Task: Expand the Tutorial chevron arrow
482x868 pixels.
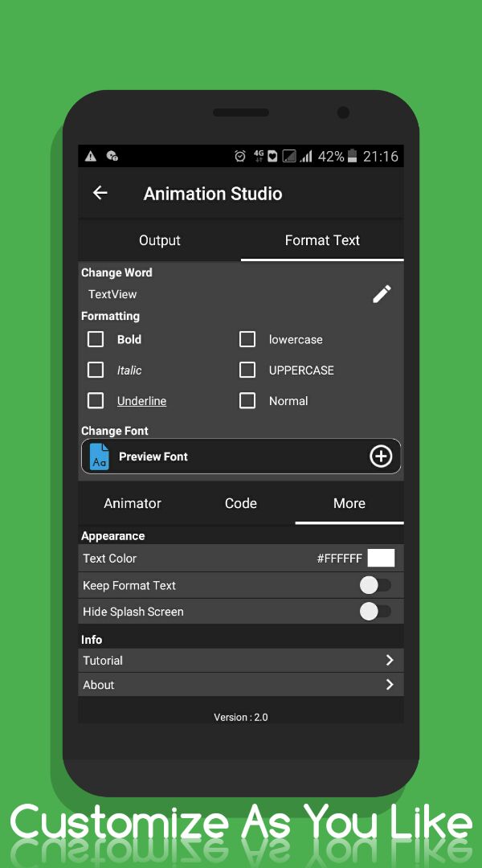Action: pos(389,660)
